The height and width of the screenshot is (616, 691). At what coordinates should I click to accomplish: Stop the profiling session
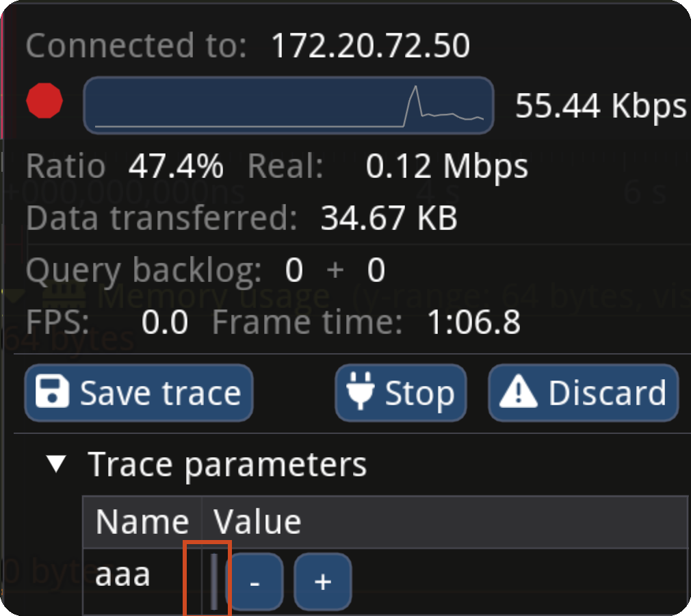(401, 392)
